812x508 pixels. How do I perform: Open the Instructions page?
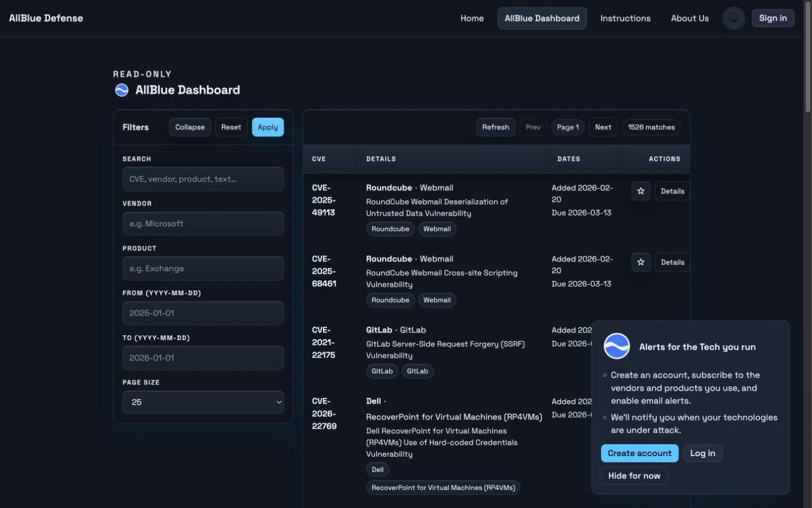(x=625, y=18)
